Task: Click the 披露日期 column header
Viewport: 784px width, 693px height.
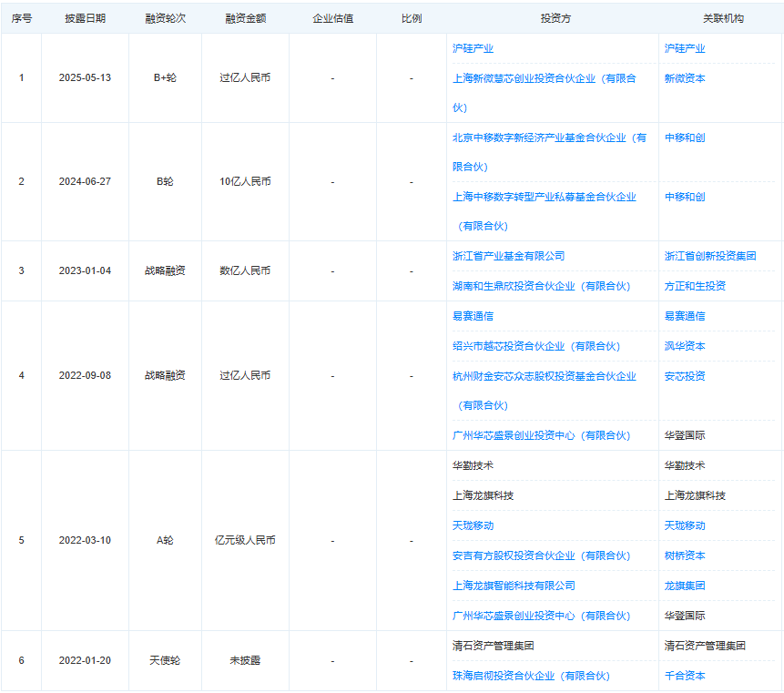Action: point(85,18)
